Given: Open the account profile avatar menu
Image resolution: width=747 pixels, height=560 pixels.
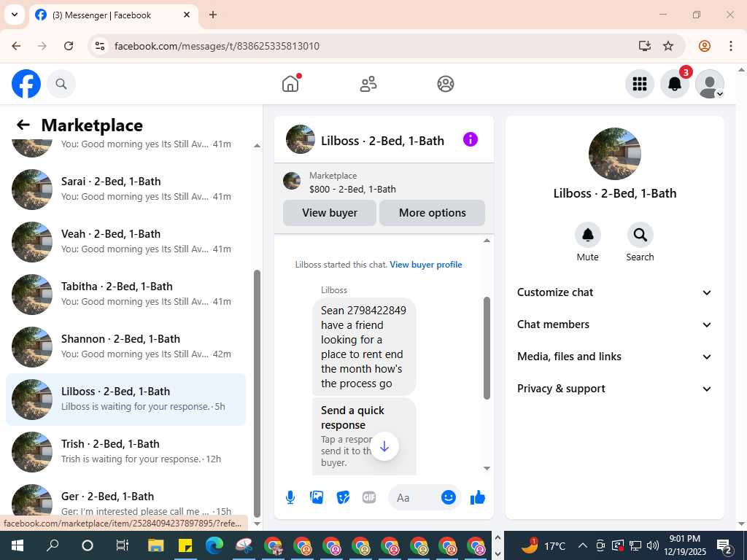Looking at the screenshot, I should [710, 84].
